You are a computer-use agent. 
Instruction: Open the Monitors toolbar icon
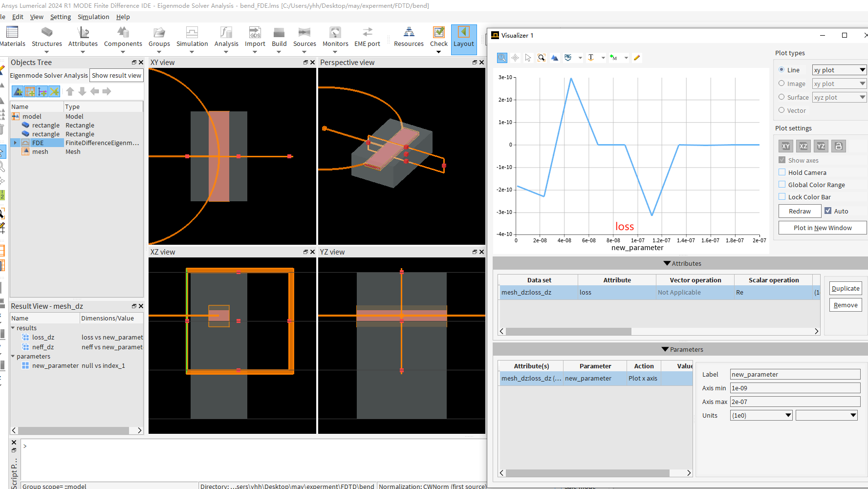click(335, 33)
